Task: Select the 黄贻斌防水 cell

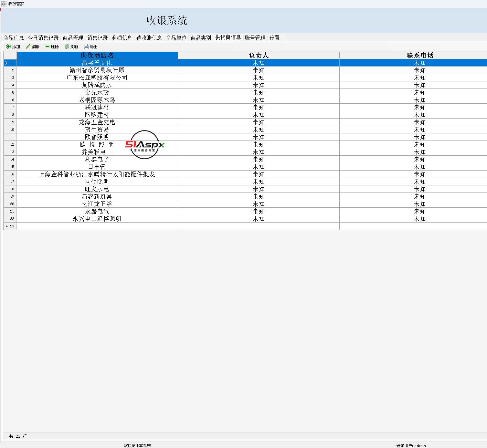Action: [97, 85]
